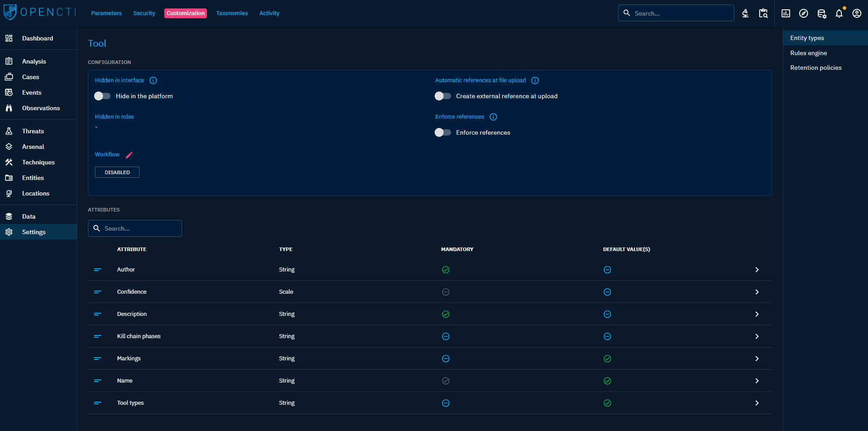Expand the Confidence attribute row chevron
The height and width of the screenshot is (431, 868).
tap(757, 292)
